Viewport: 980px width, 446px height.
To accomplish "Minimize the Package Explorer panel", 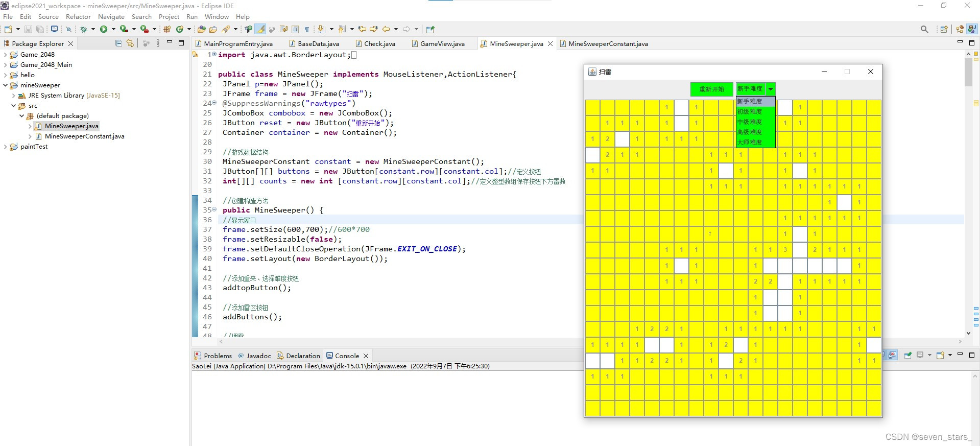I will pyautogui.click(x=170, y=42).
